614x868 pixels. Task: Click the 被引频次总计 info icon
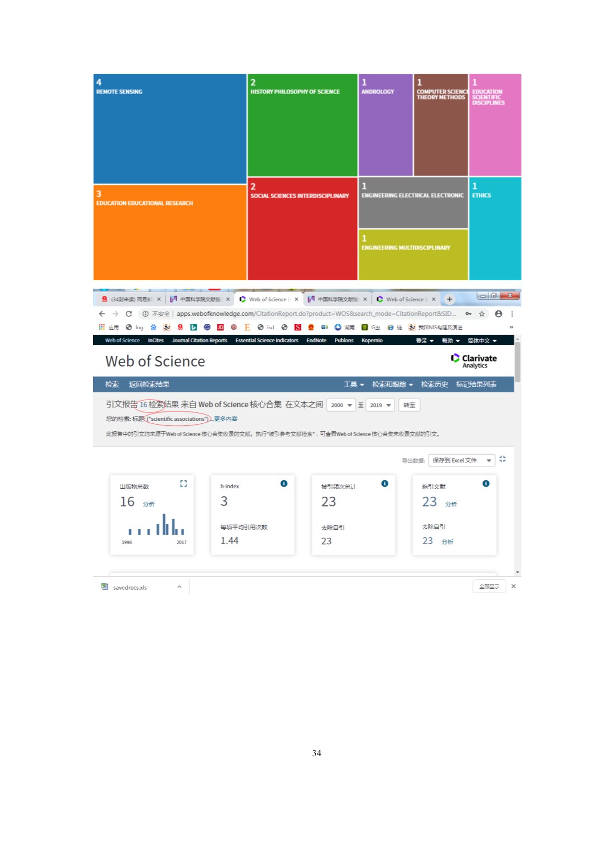coord(385,484)
